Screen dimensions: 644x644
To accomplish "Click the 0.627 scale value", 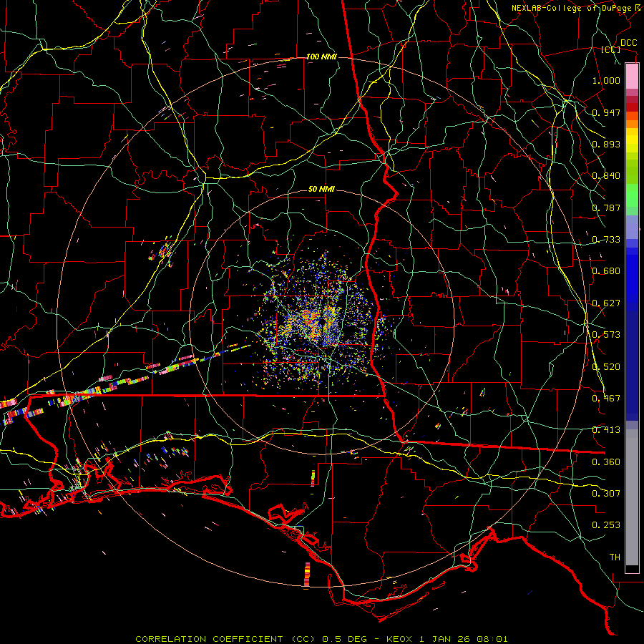I will pyautogui.click(x=606, y=303).
